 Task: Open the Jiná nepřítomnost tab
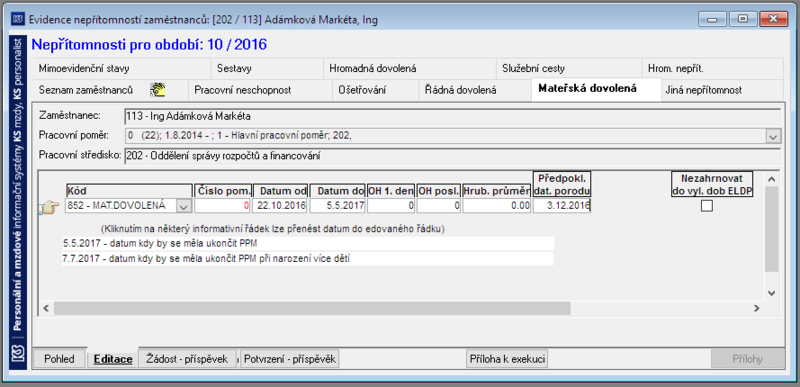(722, 90)
